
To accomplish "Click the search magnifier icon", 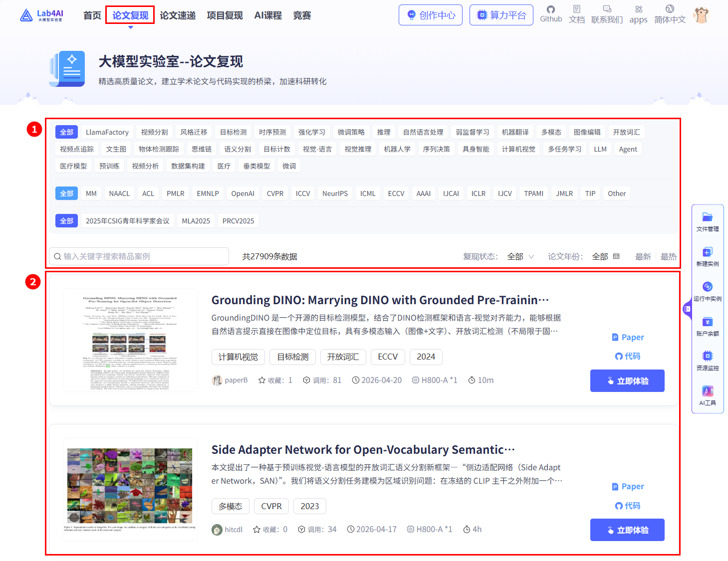I will 58,256.
